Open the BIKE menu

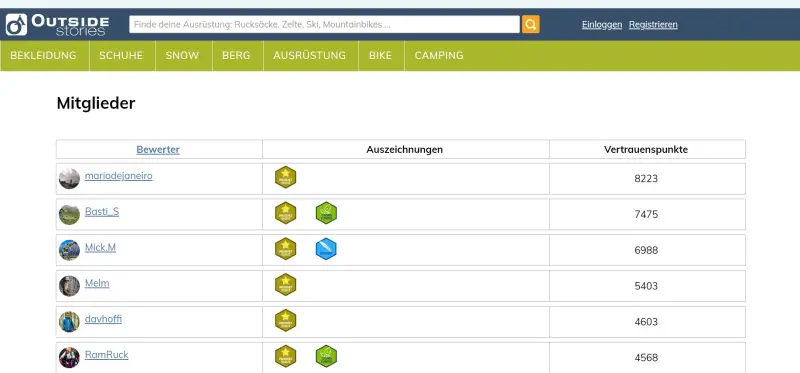click(x=380, y=56)
